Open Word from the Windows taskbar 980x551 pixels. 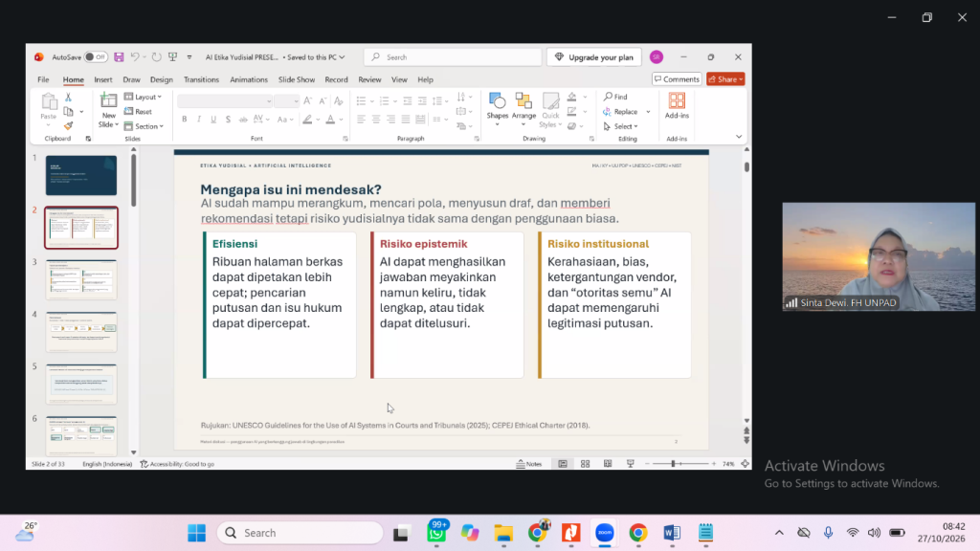point(672,533)
